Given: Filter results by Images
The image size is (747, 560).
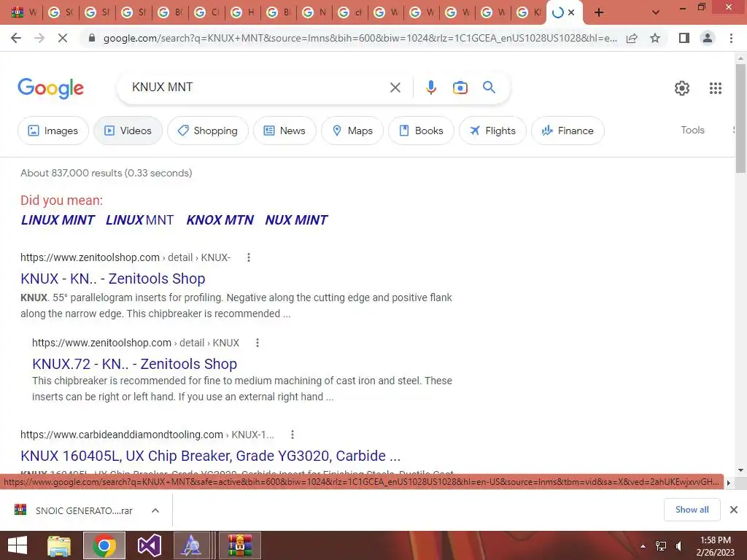Looking at the screenshot, I should 53,131.
